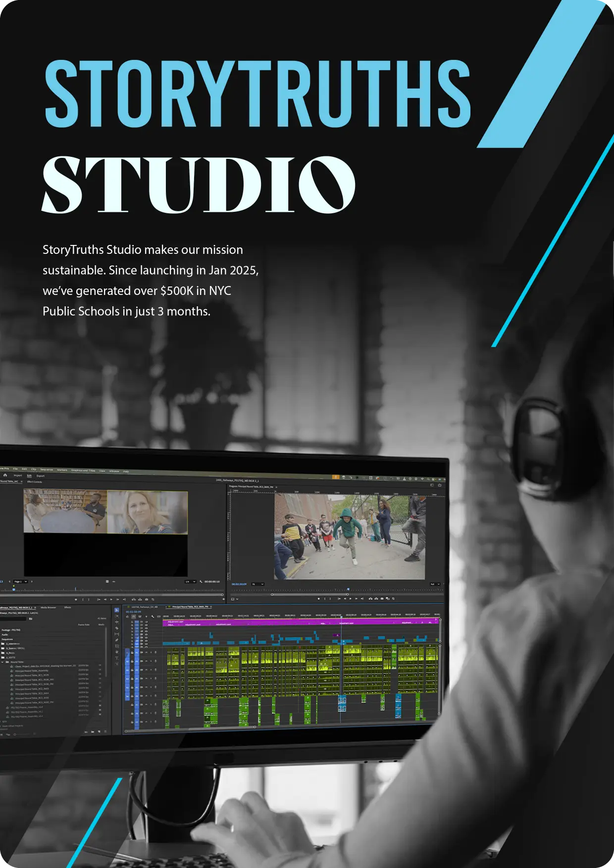This screenshot has height=868, width=614.
Task: Open Source monitor wrench settings
Action: pos(201,581)
